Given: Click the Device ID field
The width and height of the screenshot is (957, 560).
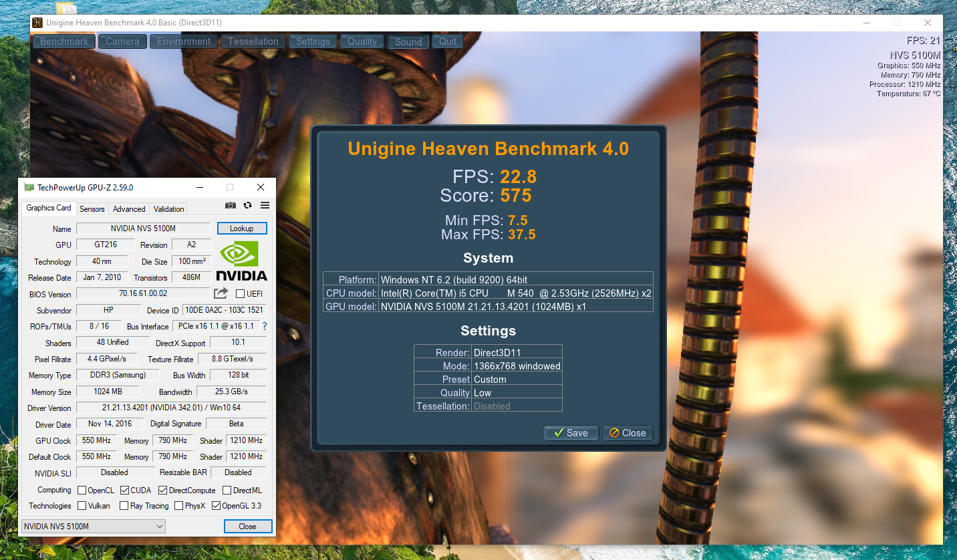Looking at the screenshot, I should point(225,309).
